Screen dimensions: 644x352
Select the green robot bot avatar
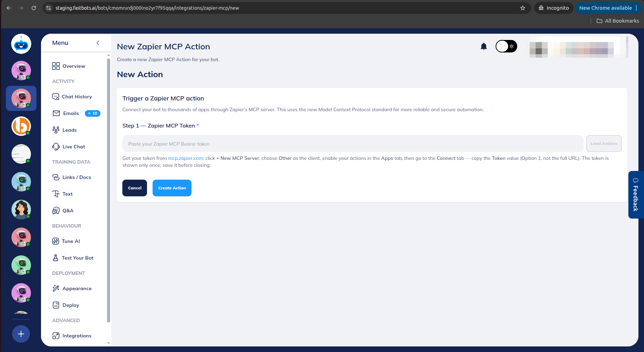[21, 265]
